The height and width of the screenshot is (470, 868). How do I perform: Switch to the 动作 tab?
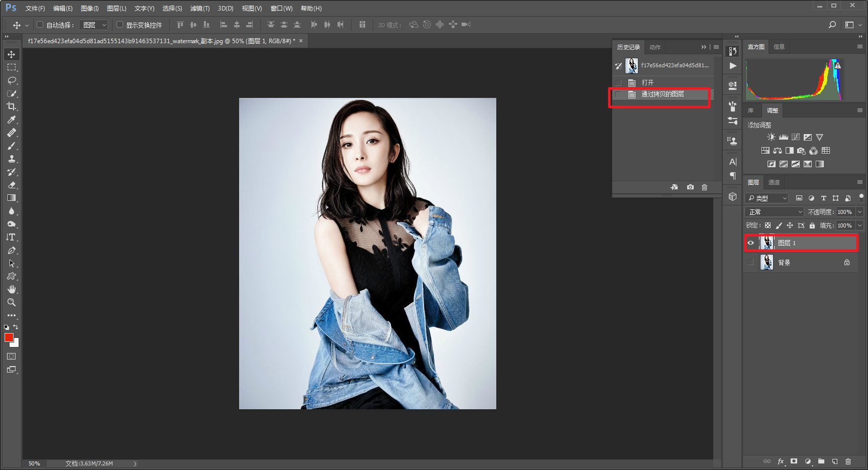[x=655, y=47]
